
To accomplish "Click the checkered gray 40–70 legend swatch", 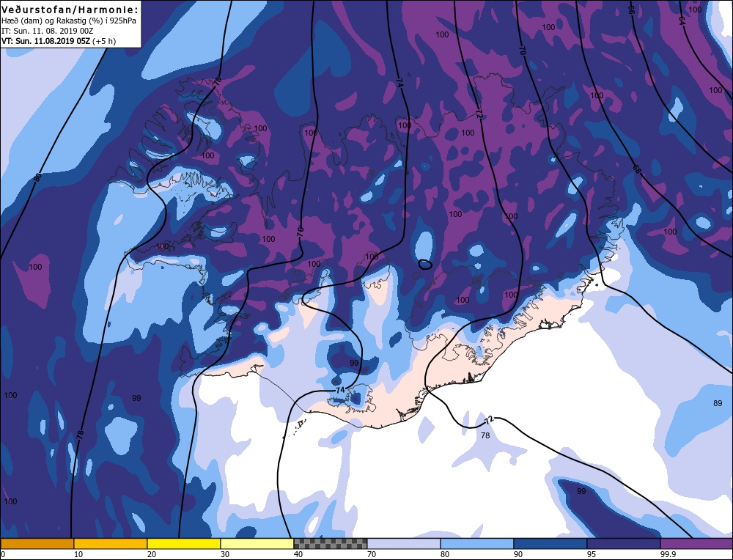I will pyautogui.click(x=331, y=544).
